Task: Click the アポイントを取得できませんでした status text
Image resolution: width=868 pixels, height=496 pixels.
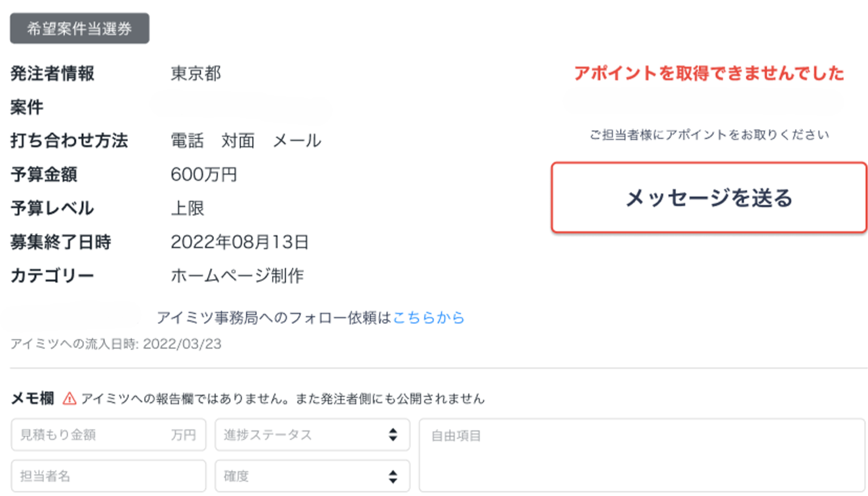Action: point(708,73)
